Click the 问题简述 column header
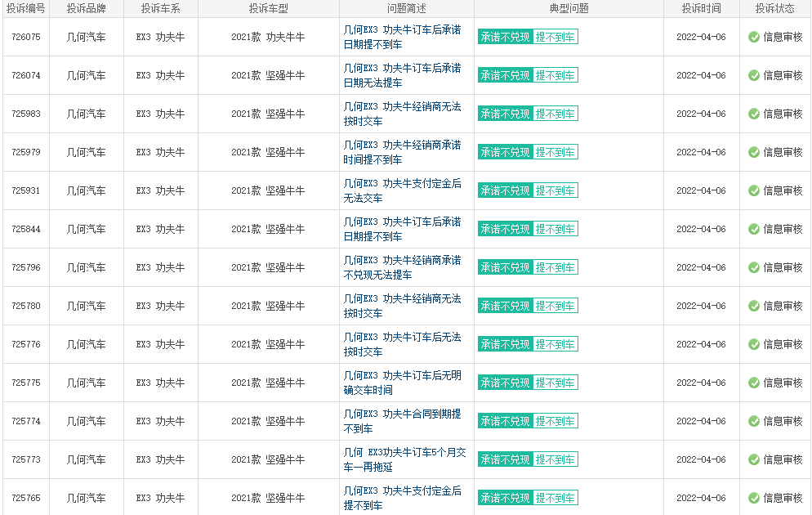Viewport: 812px width, 515px height. pyautogui.click(x=407, y=8)
